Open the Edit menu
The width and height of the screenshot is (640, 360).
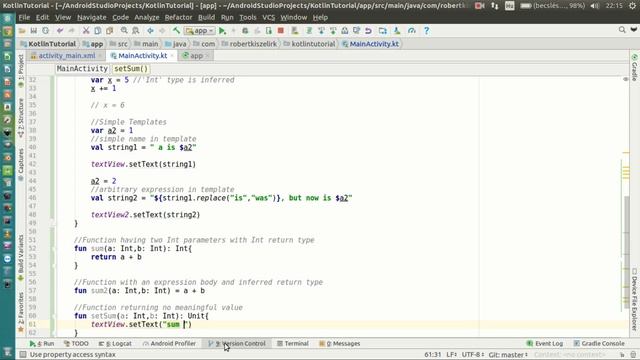42,18
